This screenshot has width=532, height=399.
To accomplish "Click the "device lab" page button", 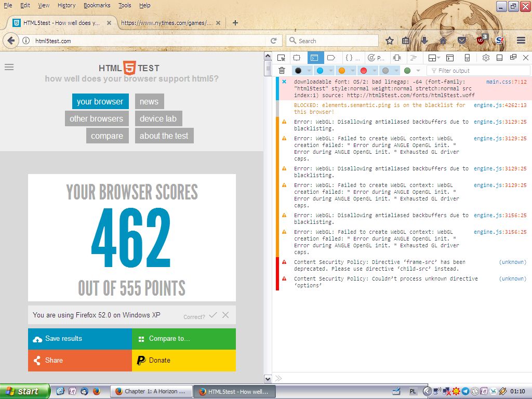I will tap(158, 118).
